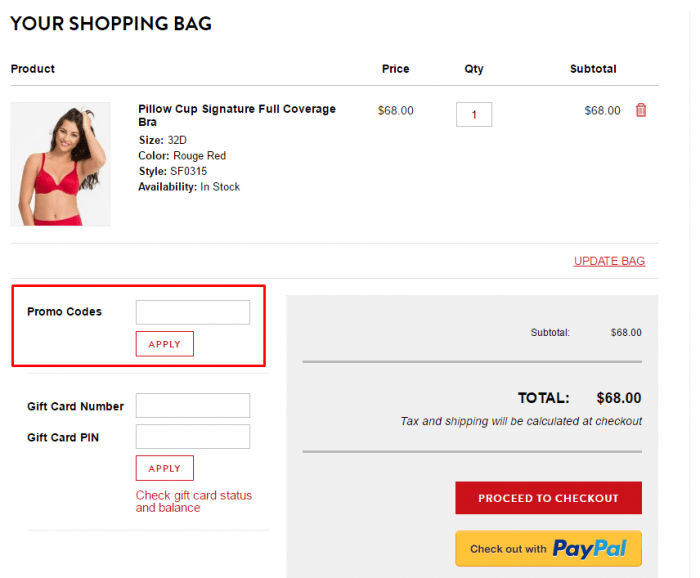Apply the promo code
Image resolution: width=700 pixels, height=578 pixels.
click(165, 344)
